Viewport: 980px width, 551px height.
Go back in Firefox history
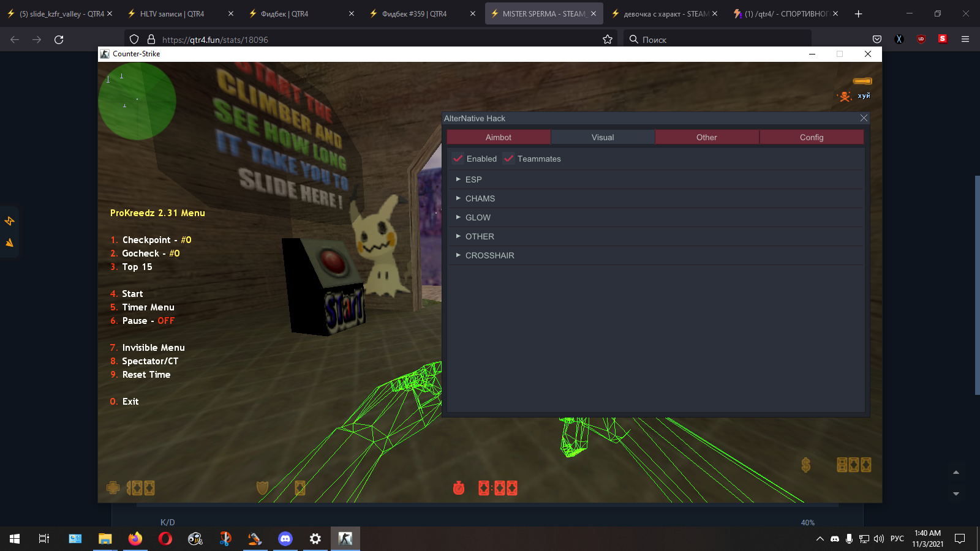click(x=15, y=39)
